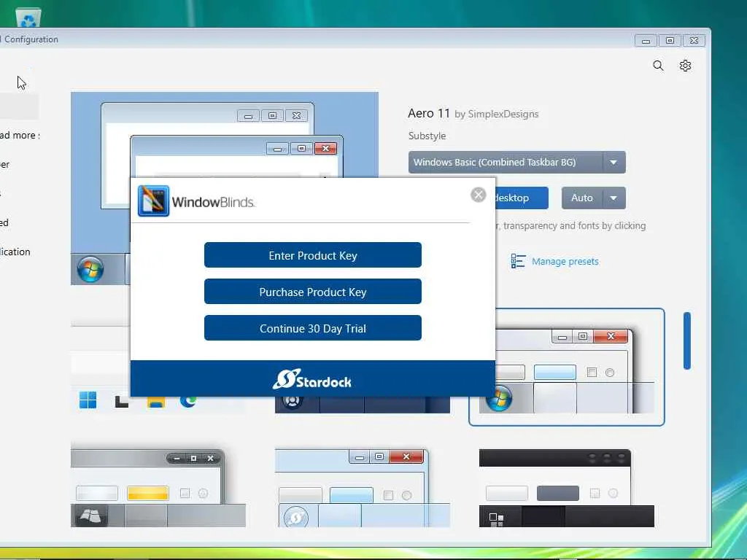
Task: Open the Recycle Bin desktop icon
Action: [x=28, y=18]
